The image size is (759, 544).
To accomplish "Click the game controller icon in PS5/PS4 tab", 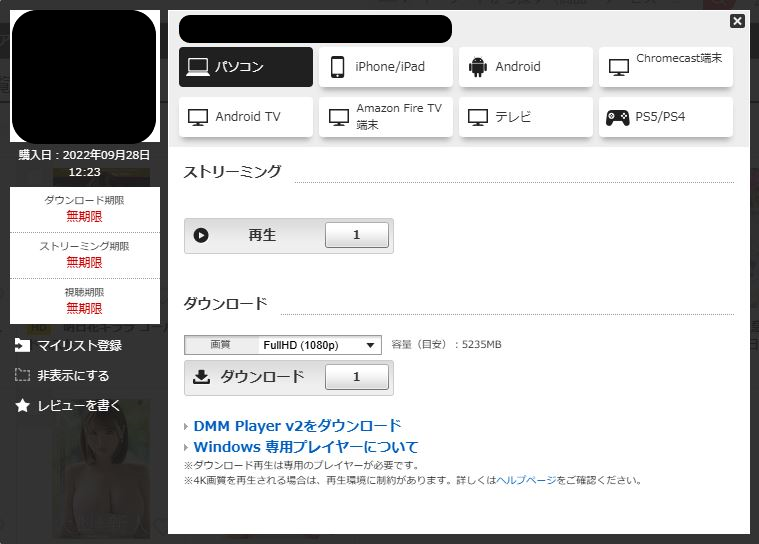I will [618, 117].
